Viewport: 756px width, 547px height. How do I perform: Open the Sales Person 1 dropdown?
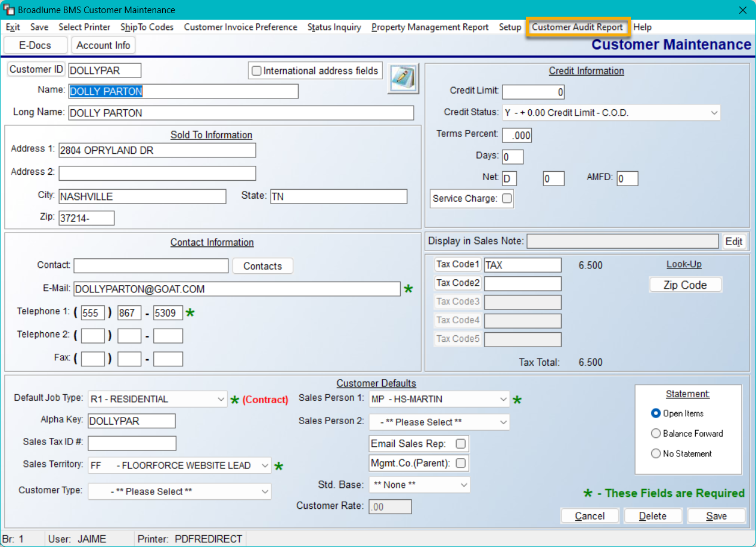point(503,399)
